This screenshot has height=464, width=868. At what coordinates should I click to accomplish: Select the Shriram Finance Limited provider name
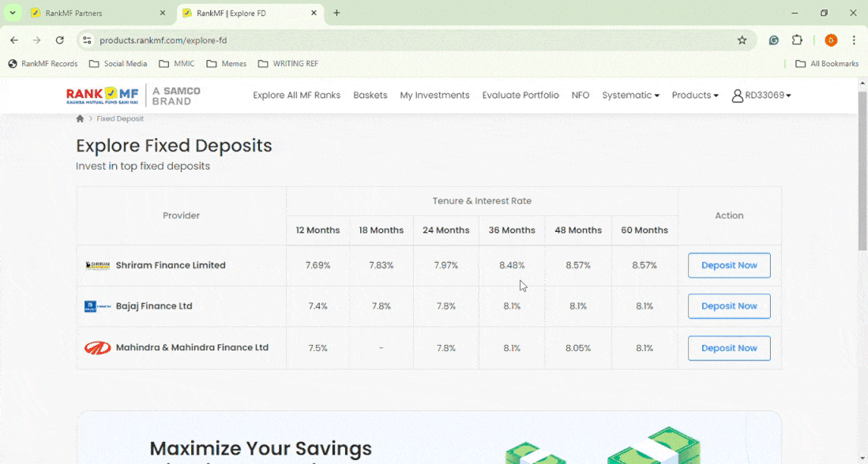point(171,265)
